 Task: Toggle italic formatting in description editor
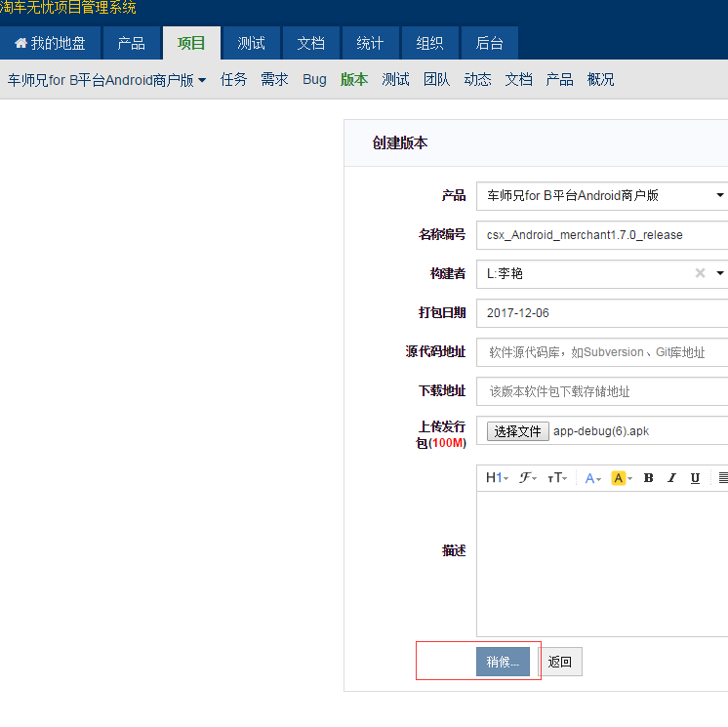click(671, 478)
